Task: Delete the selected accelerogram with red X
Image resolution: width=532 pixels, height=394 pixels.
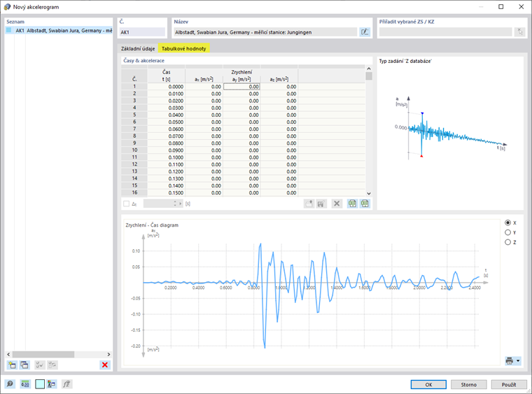Action: pos(105,365)
